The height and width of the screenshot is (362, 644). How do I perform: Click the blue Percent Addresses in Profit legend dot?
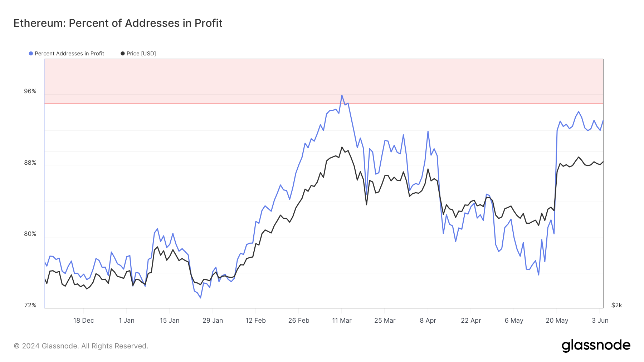[x=31, y=54]
